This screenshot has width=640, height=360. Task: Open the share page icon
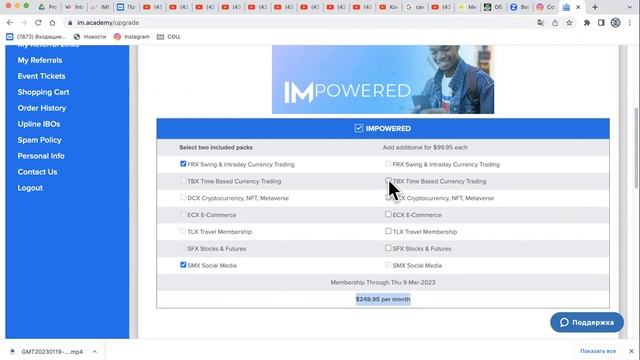pyautogui.click(x=555, y=23)
